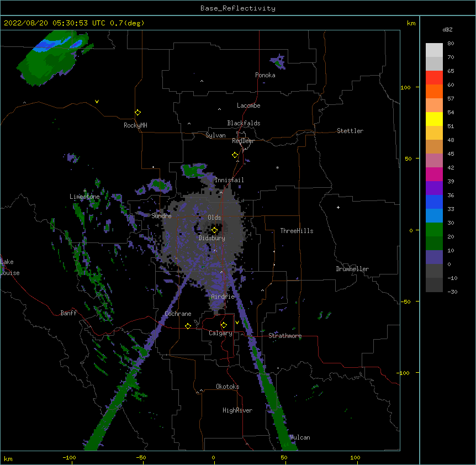Click the Didsbury city label
This screenshot has width=476, height=465.
click(x=211, y=238)
